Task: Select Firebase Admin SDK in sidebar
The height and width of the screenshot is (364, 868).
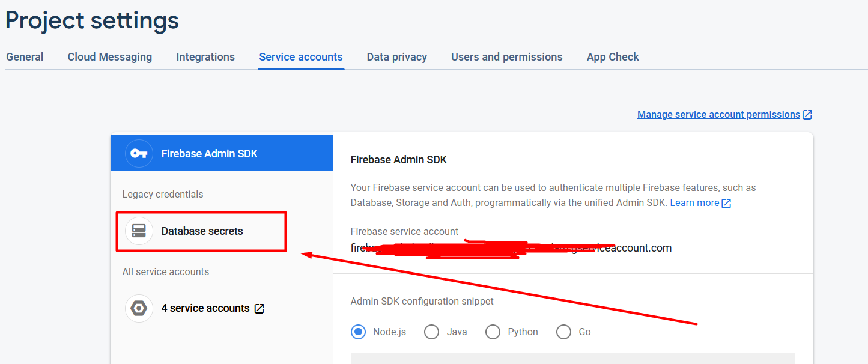Action: pos(222,153)
